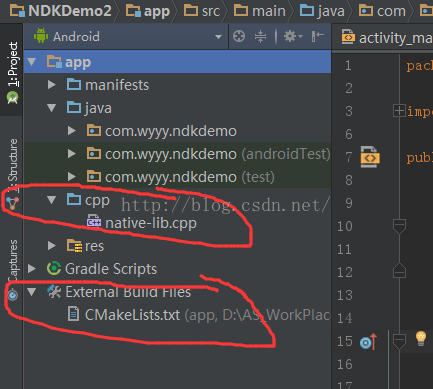Click the External Build Files wrench icon
433x389 pixels.
[x=54, y=292]
